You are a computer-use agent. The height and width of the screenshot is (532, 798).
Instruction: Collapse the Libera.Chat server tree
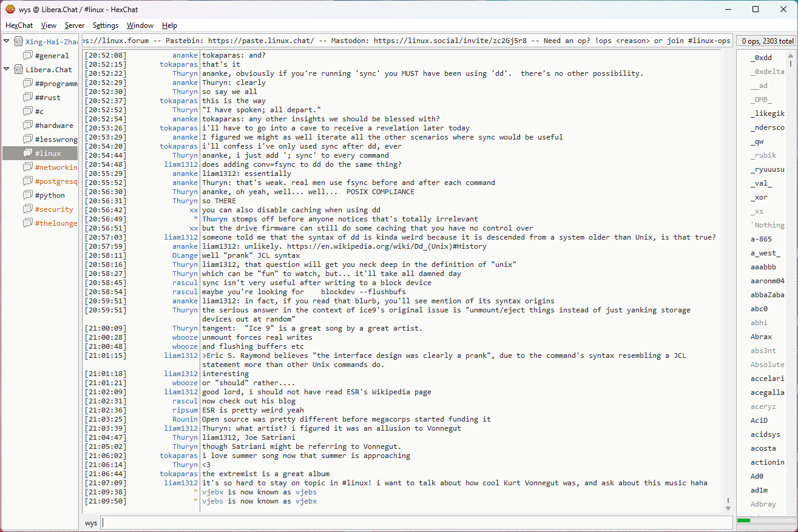click(x=7, y=70)
